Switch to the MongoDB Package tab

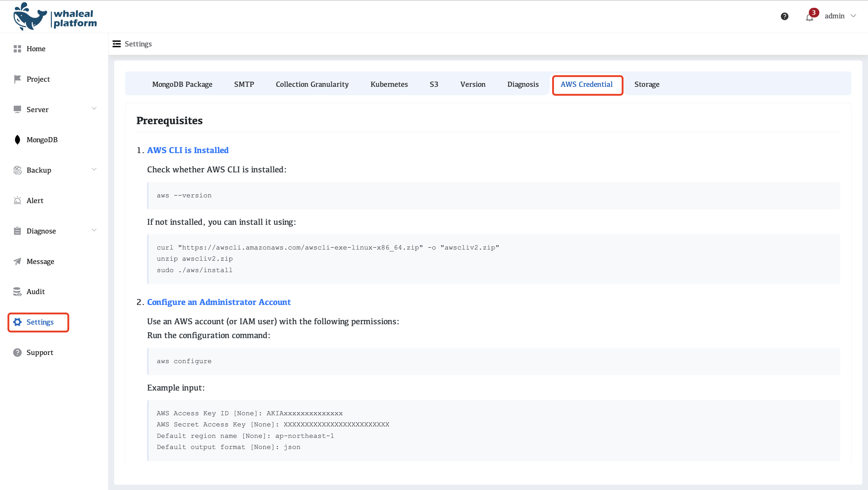click(x=182, y=84)
